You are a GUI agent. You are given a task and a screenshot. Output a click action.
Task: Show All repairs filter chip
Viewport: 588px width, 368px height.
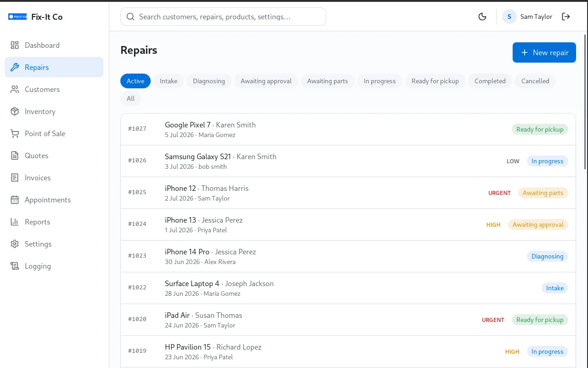tap(130, 98)
